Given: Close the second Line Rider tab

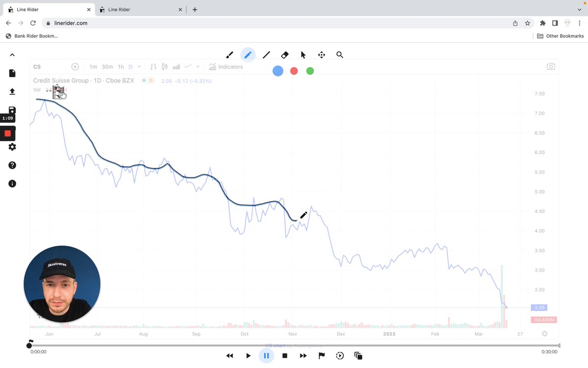Looking at the screenshot, I should coord(181,9).
